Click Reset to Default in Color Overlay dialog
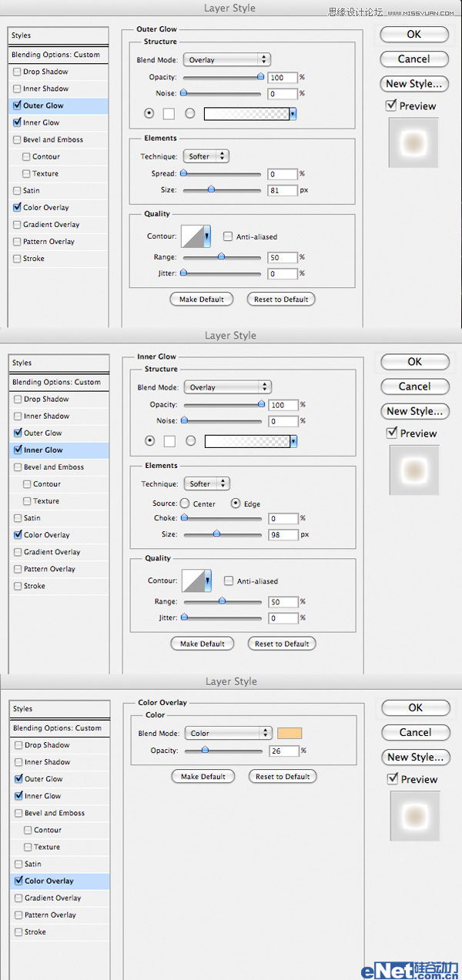 coord(283,777)
